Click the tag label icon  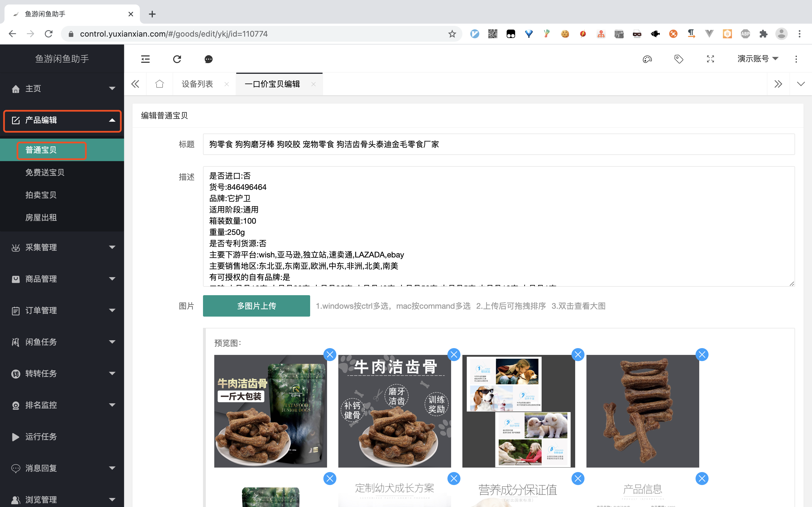[678, 59]
